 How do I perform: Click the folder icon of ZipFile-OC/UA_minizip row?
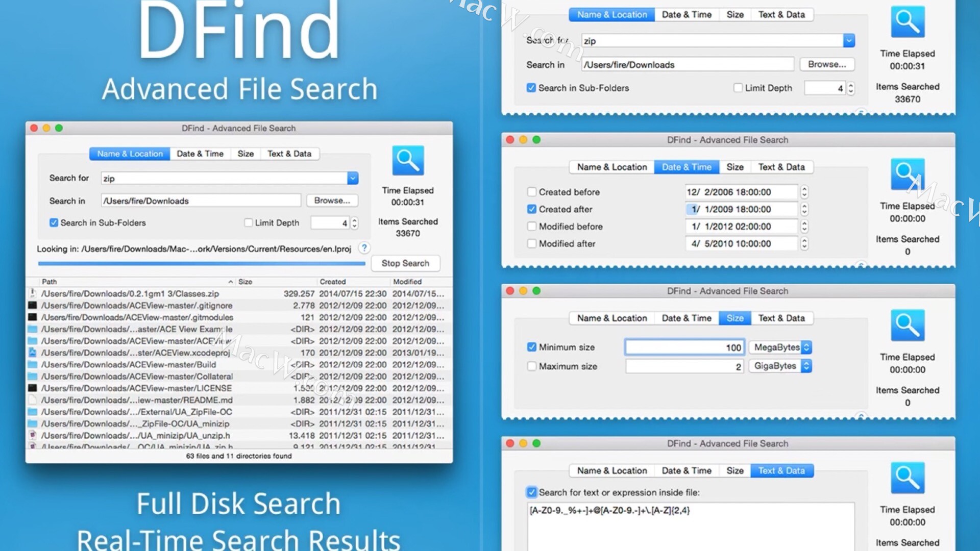tap(33, 423)
